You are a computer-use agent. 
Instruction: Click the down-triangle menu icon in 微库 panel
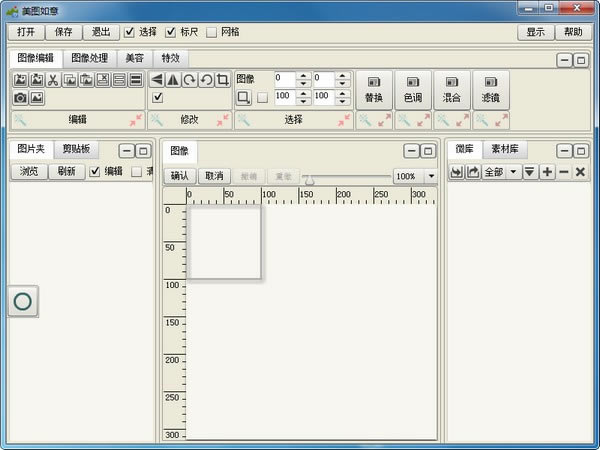(530, 172)
